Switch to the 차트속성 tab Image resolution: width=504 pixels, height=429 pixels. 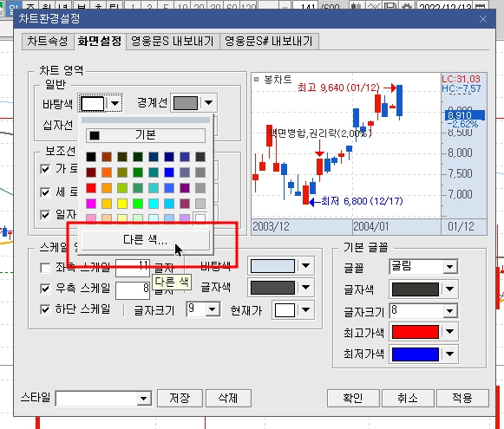pyautogui.click(x=48, y=41)
